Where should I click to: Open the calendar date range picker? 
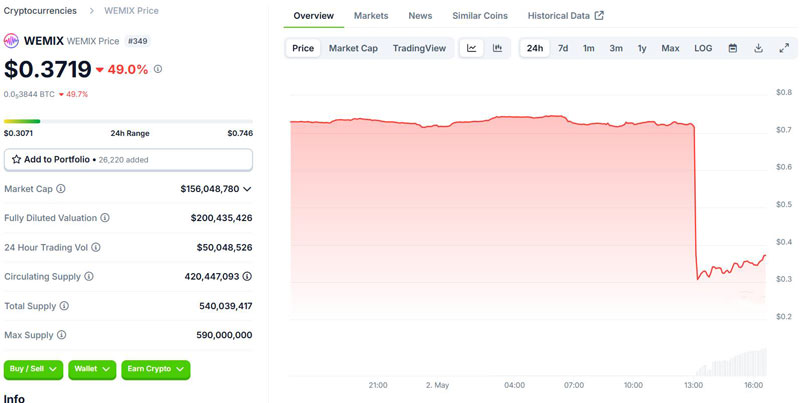733,48
